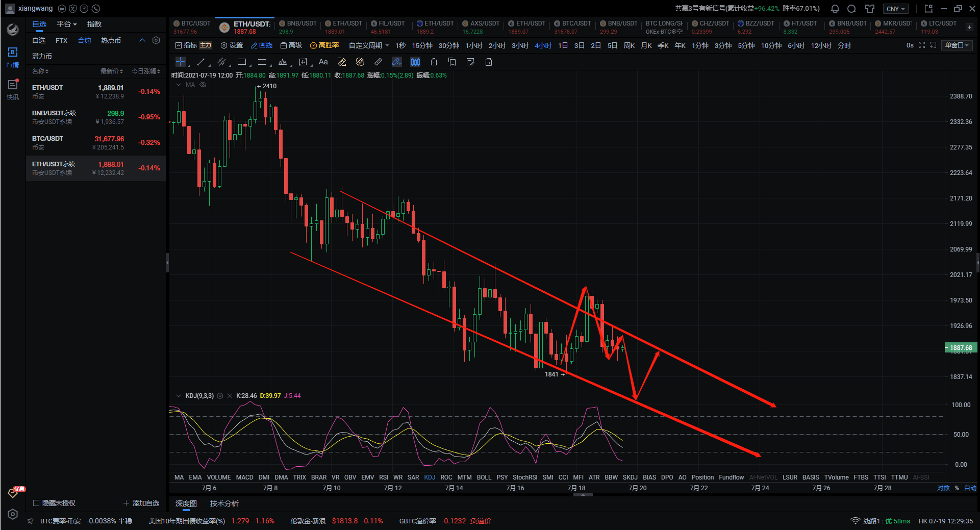Select the Aa text annotation tool

[323, 62]
